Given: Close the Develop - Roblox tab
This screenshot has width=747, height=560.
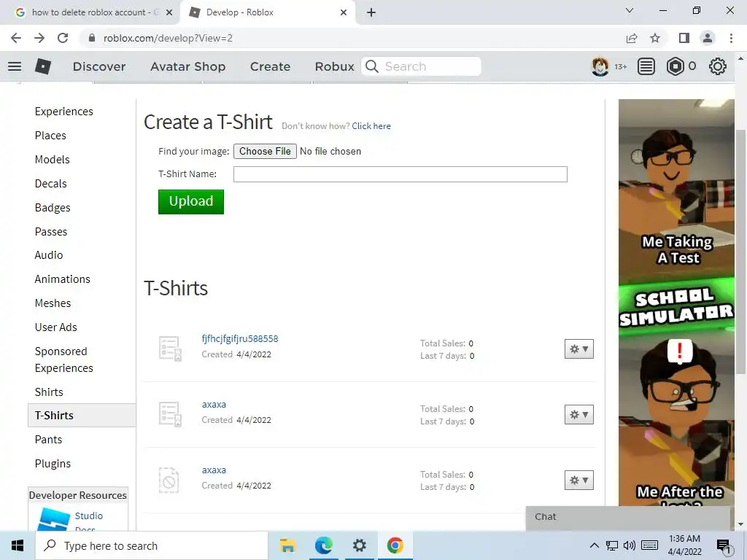Looking at the screenshot, I should click(x=344, y=13).
